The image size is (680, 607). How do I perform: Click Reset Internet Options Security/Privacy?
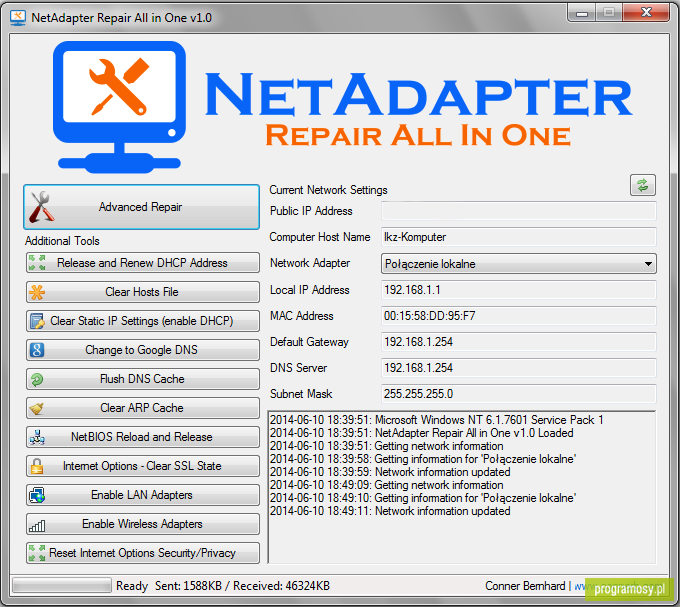tap(143, 553)
